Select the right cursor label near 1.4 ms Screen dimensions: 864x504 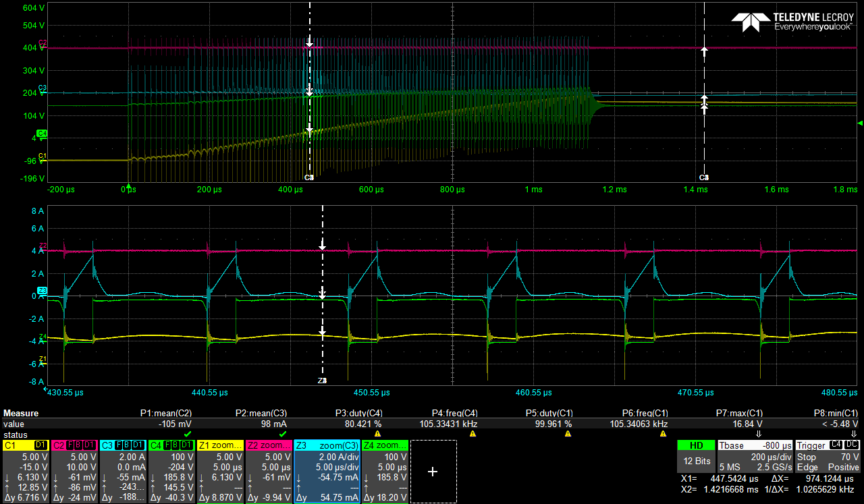pos(704,177)
